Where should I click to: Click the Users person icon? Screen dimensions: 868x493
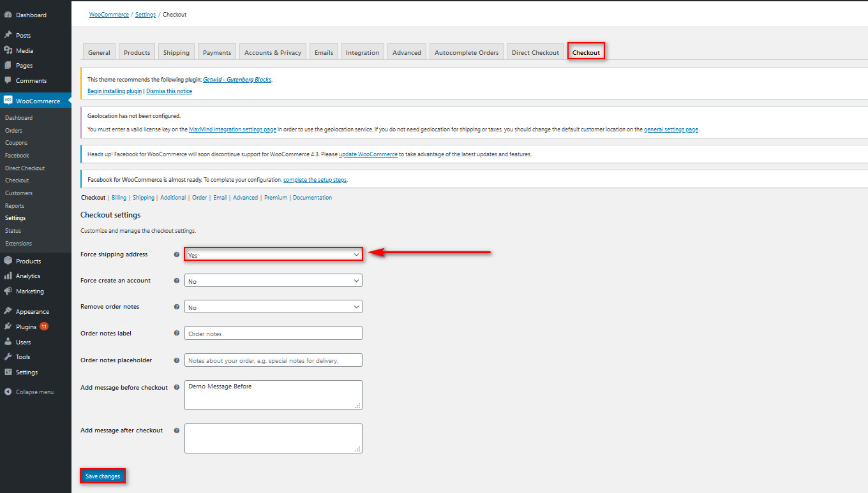click(x=8, y=342)
